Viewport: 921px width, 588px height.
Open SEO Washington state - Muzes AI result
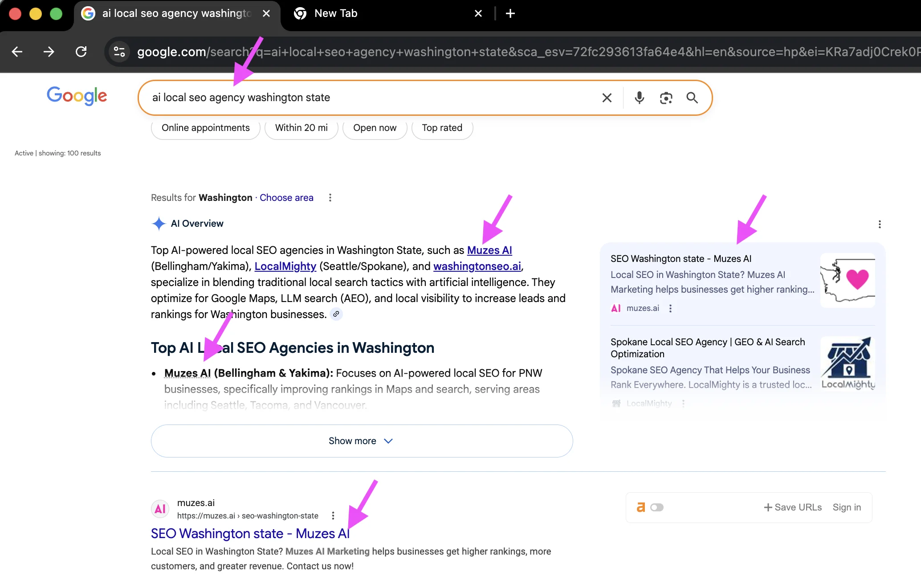coord(250,533)
